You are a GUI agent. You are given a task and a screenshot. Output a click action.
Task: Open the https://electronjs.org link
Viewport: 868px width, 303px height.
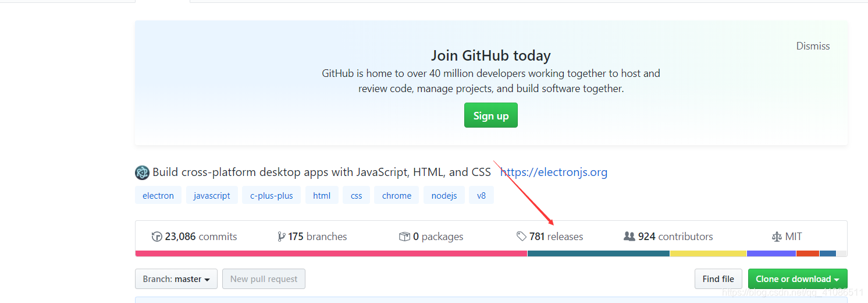pyautogui.click(x=554, y=172)
